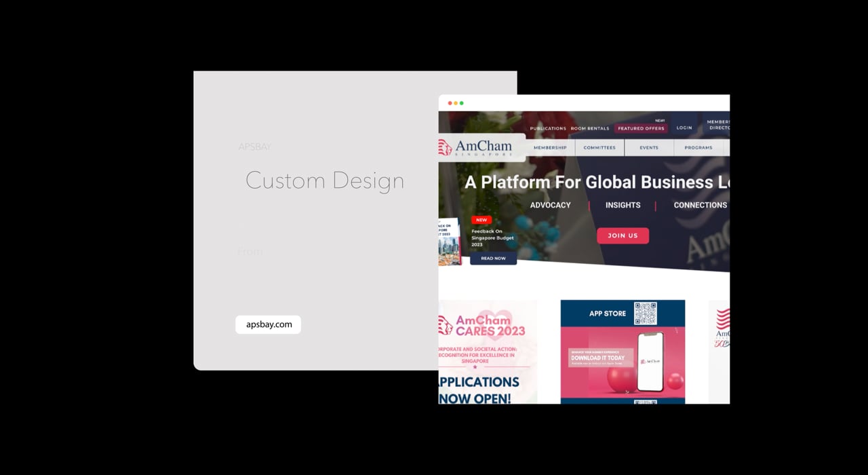Click the red close dot of browser mockup
This screenshot has height=475, width=868.
(450, 103)
